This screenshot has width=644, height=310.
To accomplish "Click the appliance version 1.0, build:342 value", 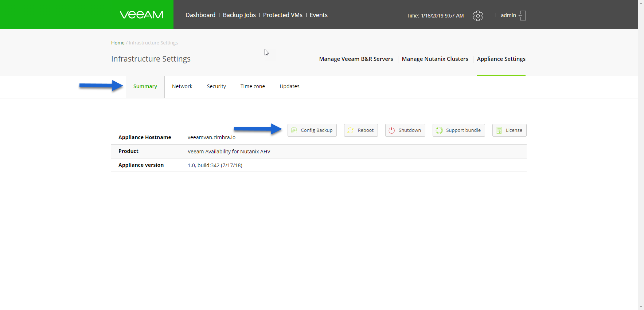I will 215,165.
